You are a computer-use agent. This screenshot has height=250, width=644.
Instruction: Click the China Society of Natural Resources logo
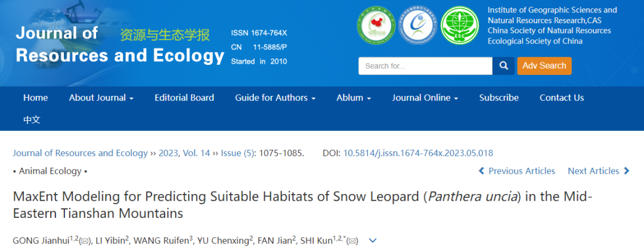[417, 26]
